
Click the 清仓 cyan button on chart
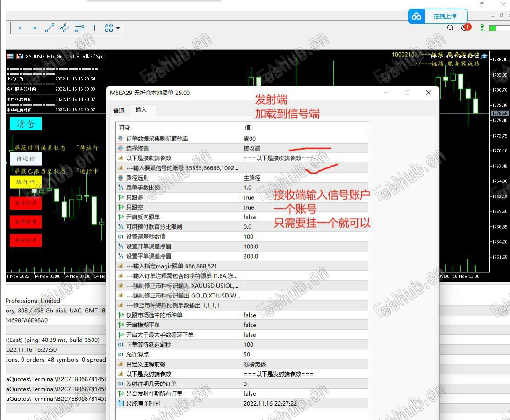[x=26, y=123]
